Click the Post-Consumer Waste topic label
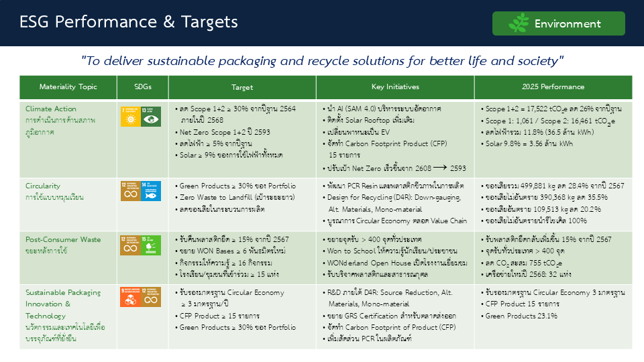The image size is (644, 362). 63,239
